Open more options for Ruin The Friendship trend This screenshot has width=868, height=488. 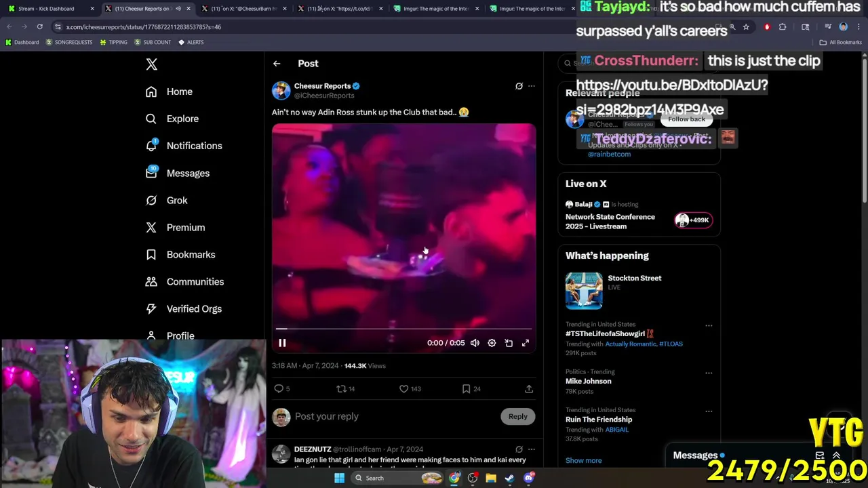point(709,411)
